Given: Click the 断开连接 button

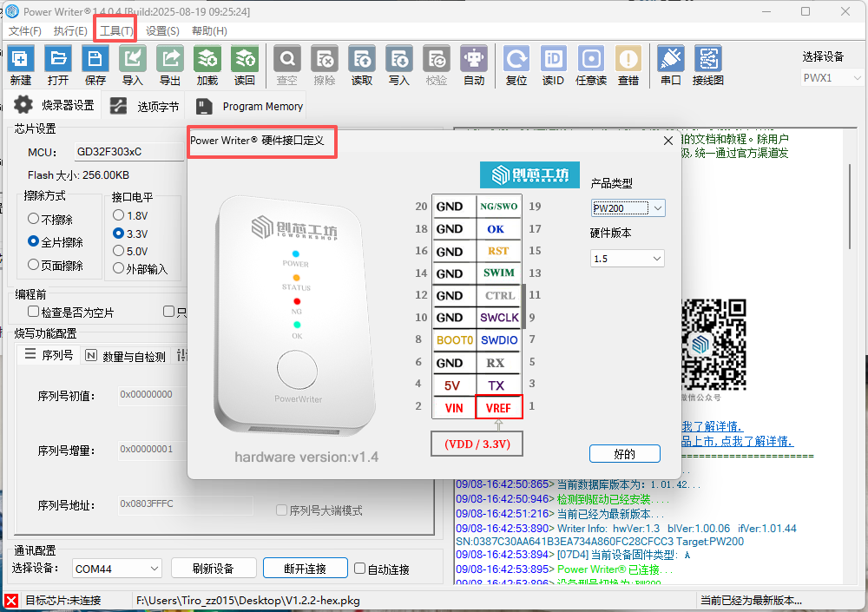Looking at the screenshot, I should [x=305, y=569].
